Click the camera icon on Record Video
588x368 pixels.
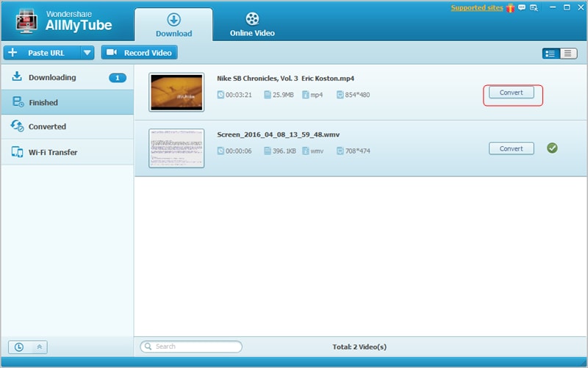tap(112, 52)
